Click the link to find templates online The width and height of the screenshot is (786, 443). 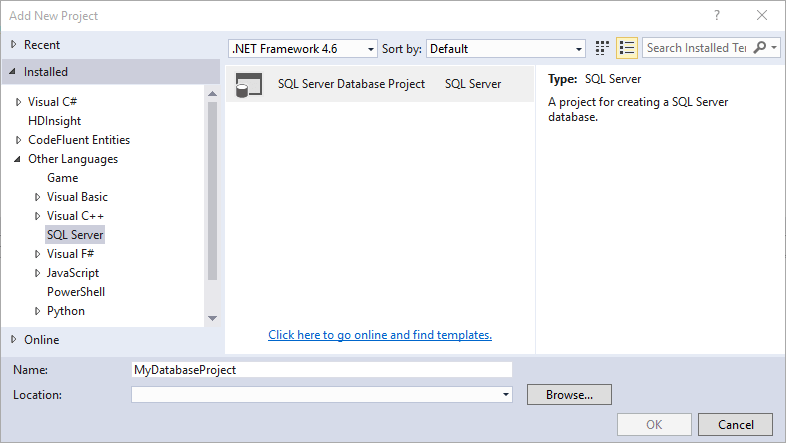point(380,335)
